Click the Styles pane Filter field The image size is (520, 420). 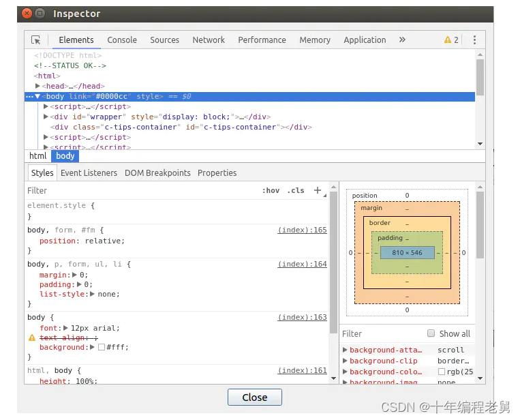point(142,190)
